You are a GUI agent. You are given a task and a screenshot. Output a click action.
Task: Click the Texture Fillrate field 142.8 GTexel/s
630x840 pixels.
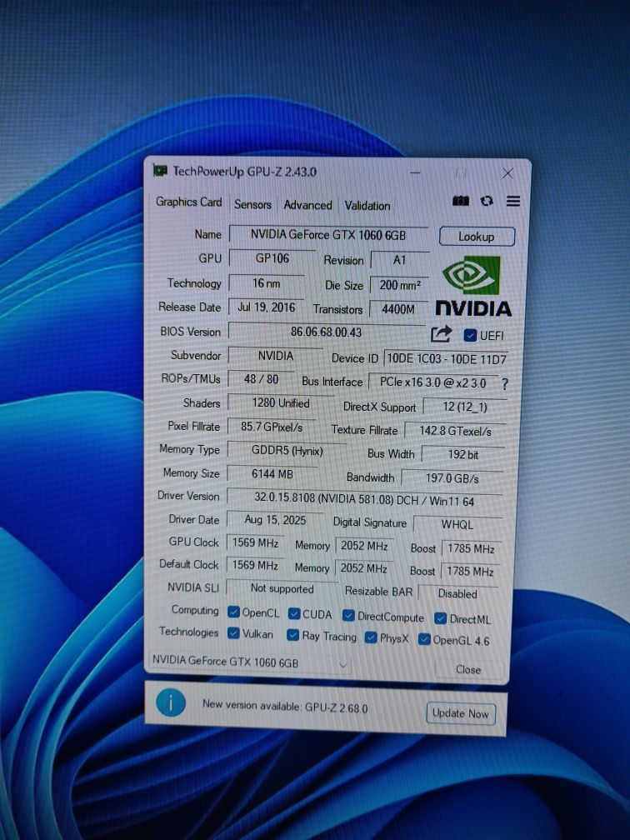[455, 431]
